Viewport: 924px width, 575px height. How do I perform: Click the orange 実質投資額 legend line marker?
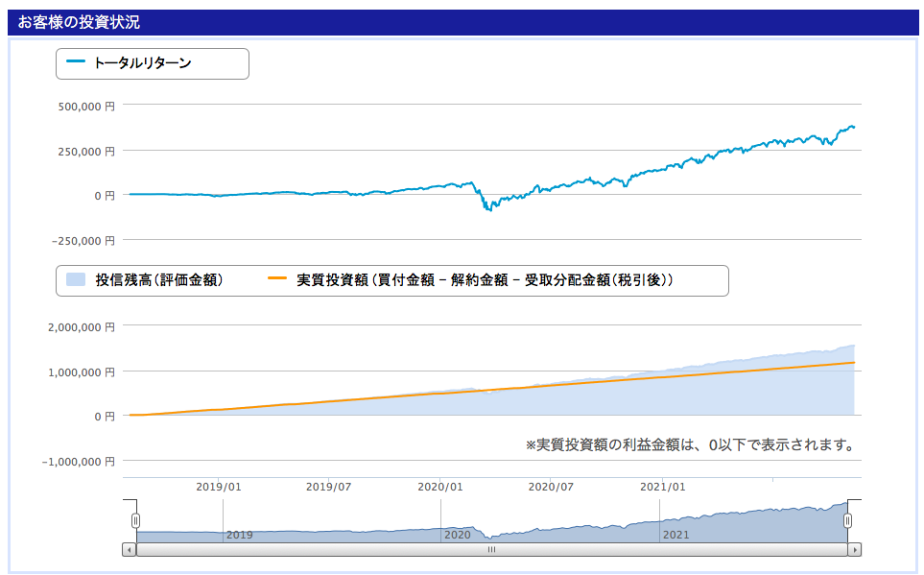277,278
